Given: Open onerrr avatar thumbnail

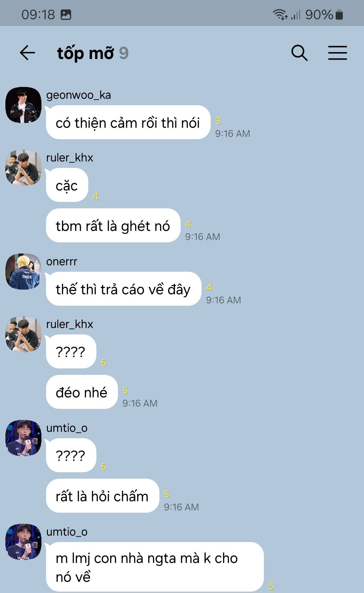Looking at the screenshot, I should (x=23, y=271).
